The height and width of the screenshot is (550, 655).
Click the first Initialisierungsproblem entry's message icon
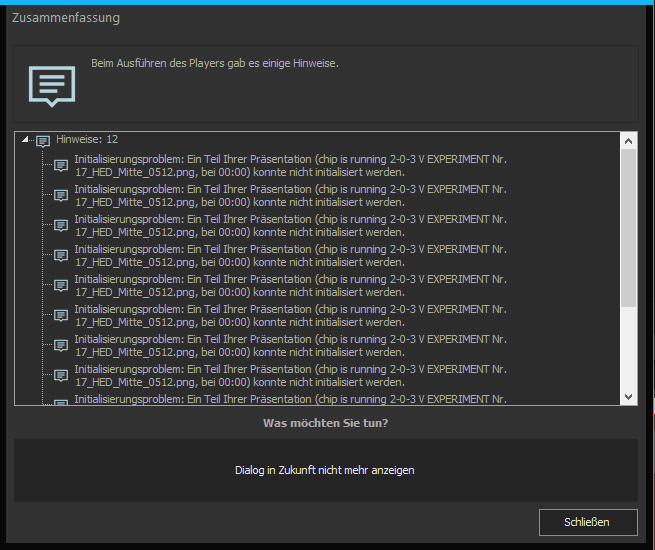click(x=61, y=165)
